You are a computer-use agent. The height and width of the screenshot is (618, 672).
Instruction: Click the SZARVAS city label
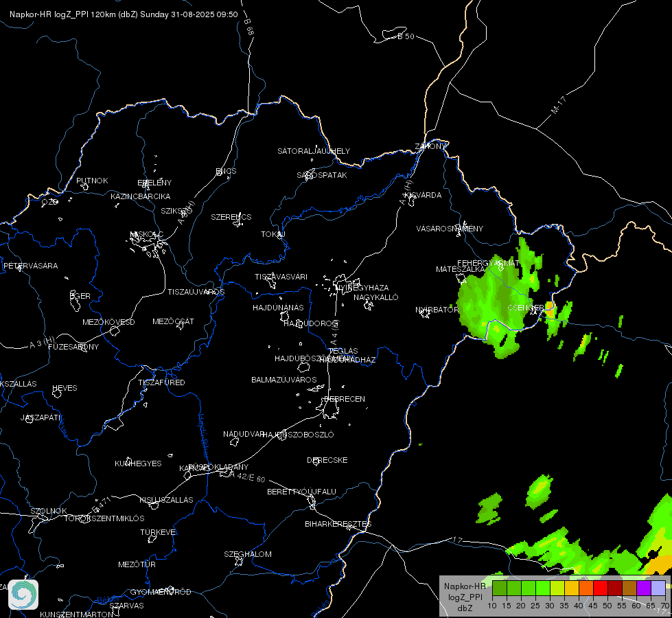click(126, 606)
